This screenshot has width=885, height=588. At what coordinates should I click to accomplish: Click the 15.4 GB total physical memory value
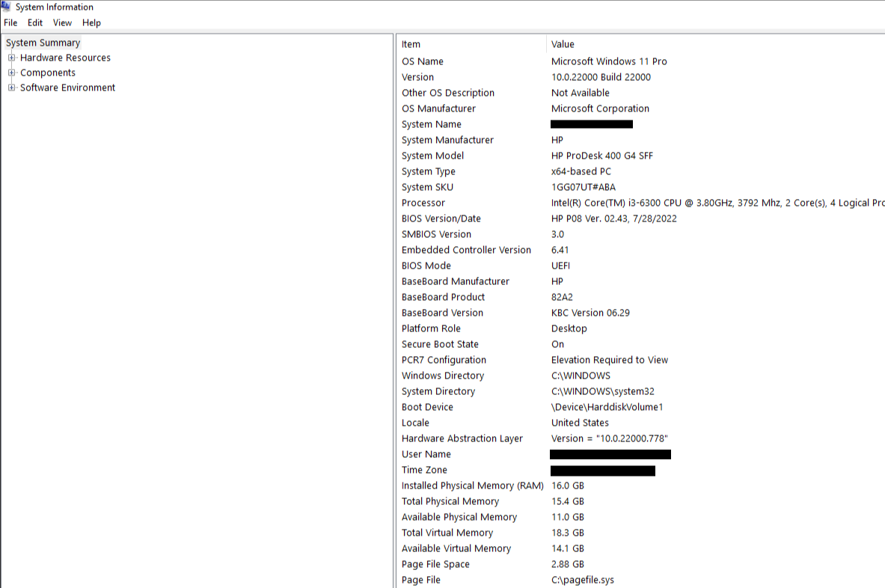coord(568,502)
